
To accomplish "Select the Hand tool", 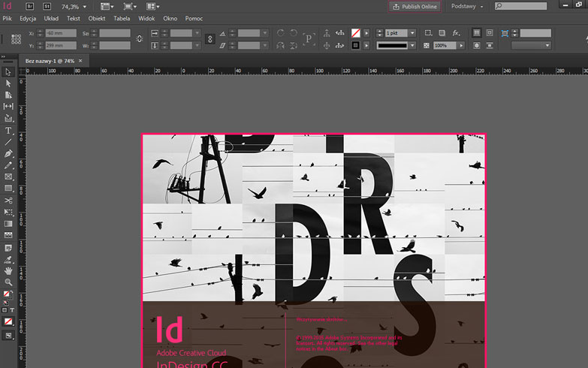I will [x=8, y=271].
